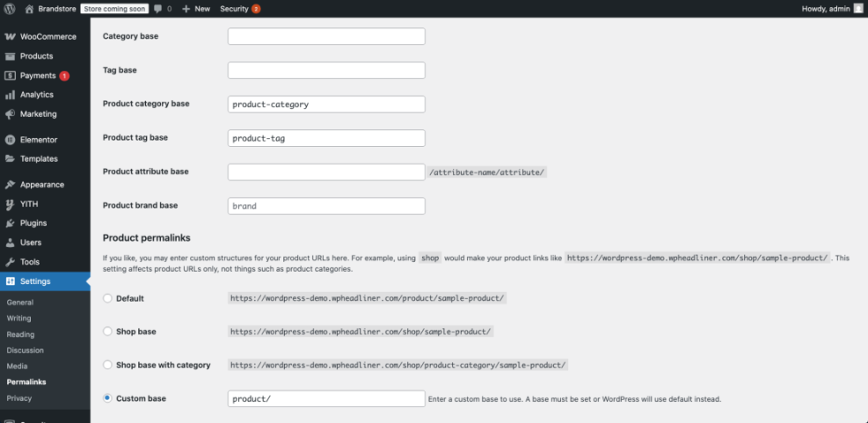This screenshot has height=423, width=868.
Task: Click the Default sample-product URL text
Action: (367, 298)
